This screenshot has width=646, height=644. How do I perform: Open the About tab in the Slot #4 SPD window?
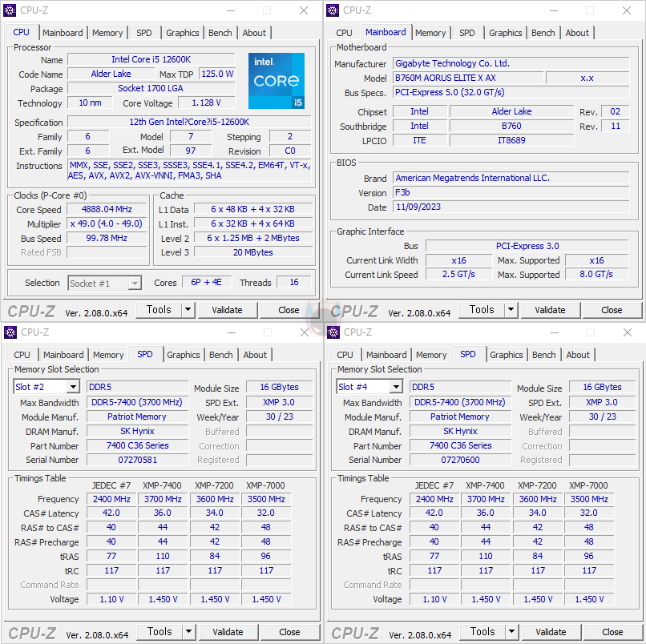(x=578, y=355)
